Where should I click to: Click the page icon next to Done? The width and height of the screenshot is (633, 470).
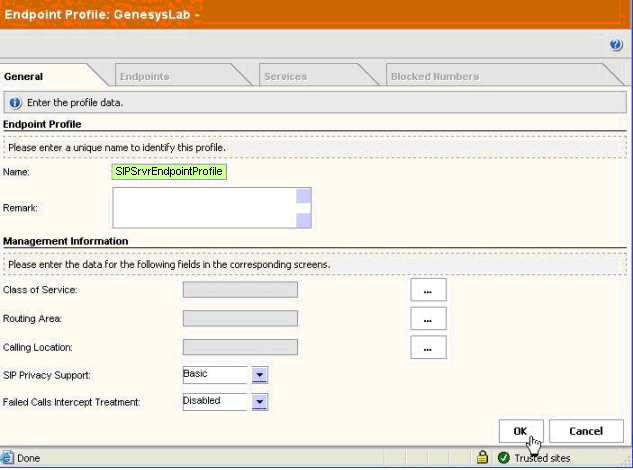pos(8,458)
